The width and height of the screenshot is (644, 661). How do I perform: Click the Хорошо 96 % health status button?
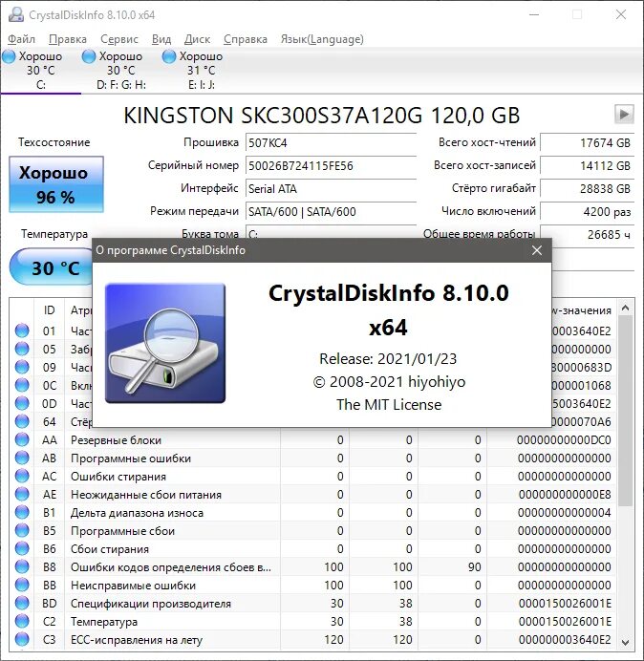(x=56, y=184)
